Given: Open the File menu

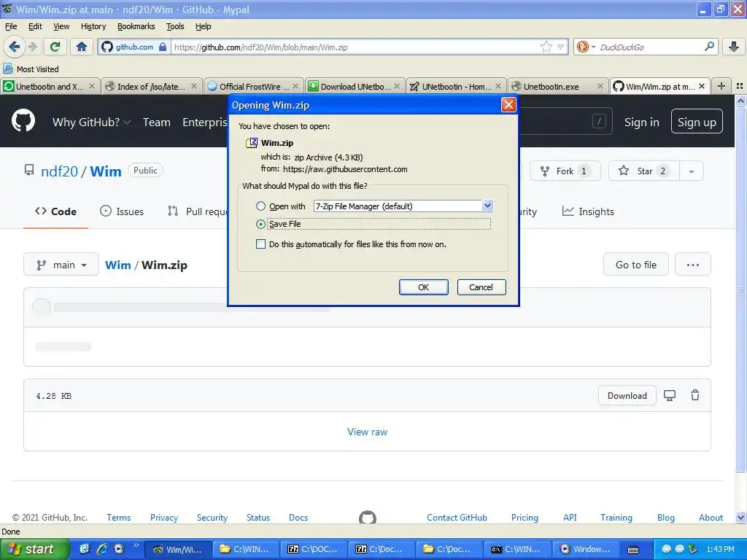Looking at the screenshot, I should [10, 26].
